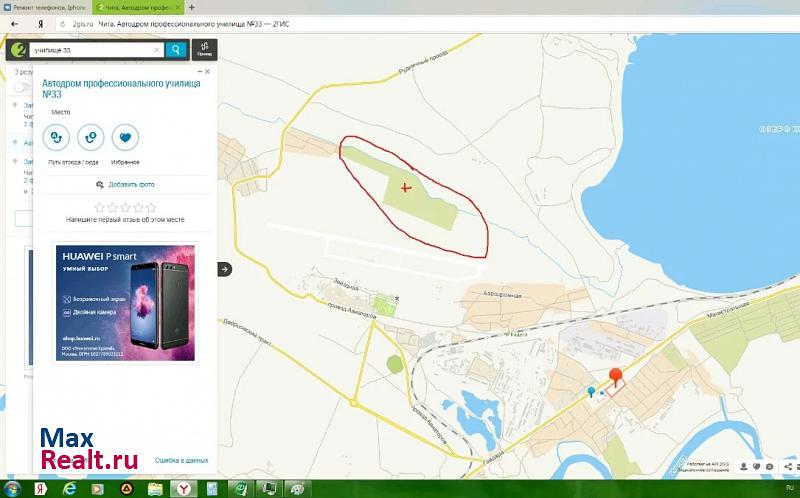Rate the place with five stars

157,207
